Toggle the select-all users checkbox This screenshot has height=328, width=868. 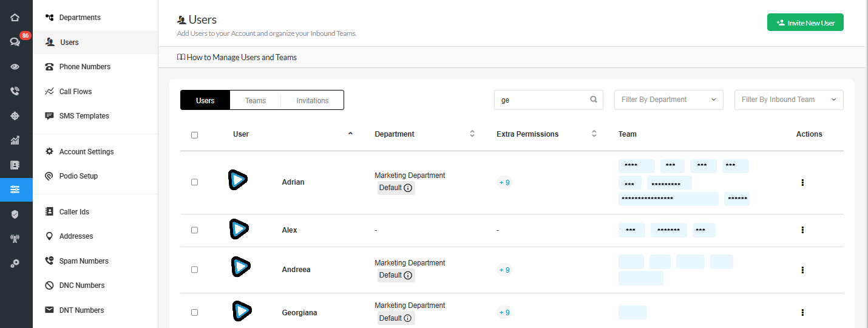(x=194, y=135)
